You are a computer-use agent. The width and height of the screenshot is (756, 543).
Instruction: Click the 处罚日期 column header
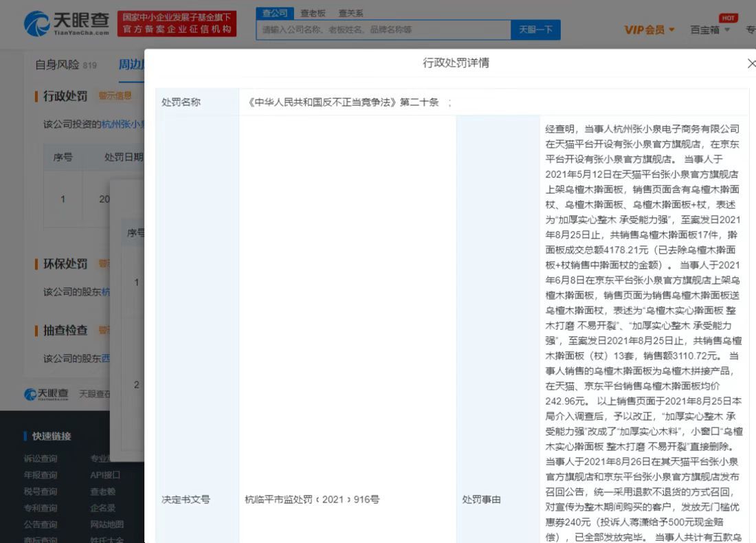click(124, 157)
